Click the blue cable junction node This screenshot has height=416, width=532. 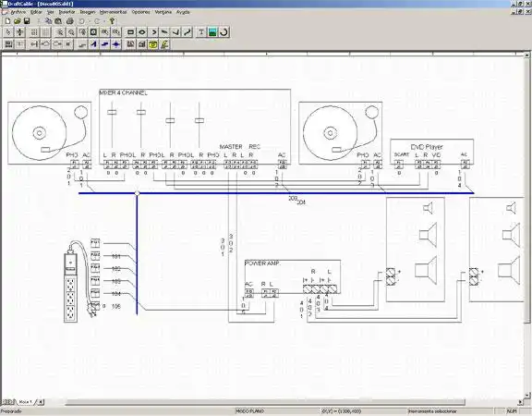click(x=137, y=193)
